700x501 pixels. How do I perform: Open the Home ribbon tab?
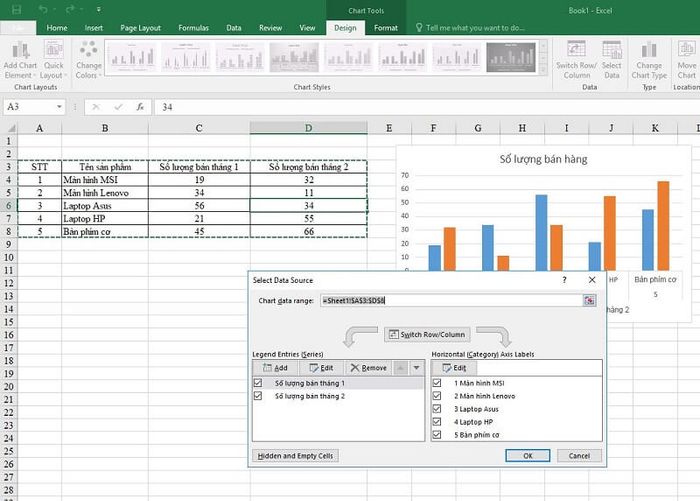click(x=57, y=28)
